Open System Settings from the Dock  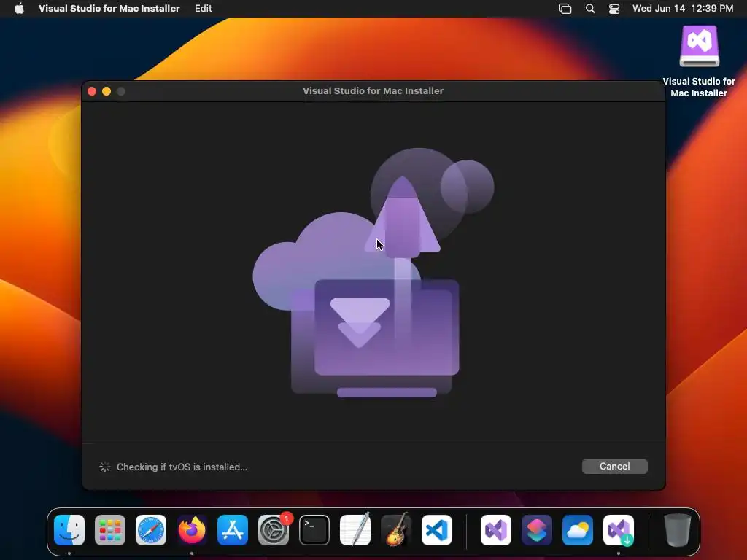(x=274, y=530)
